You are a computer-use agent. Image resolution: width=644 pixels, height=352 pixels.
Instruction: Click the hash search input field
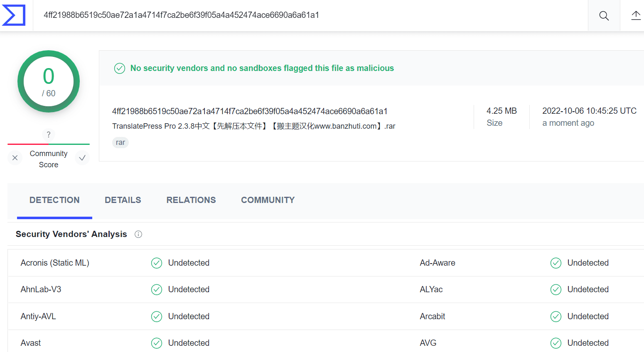click(310, 15)
